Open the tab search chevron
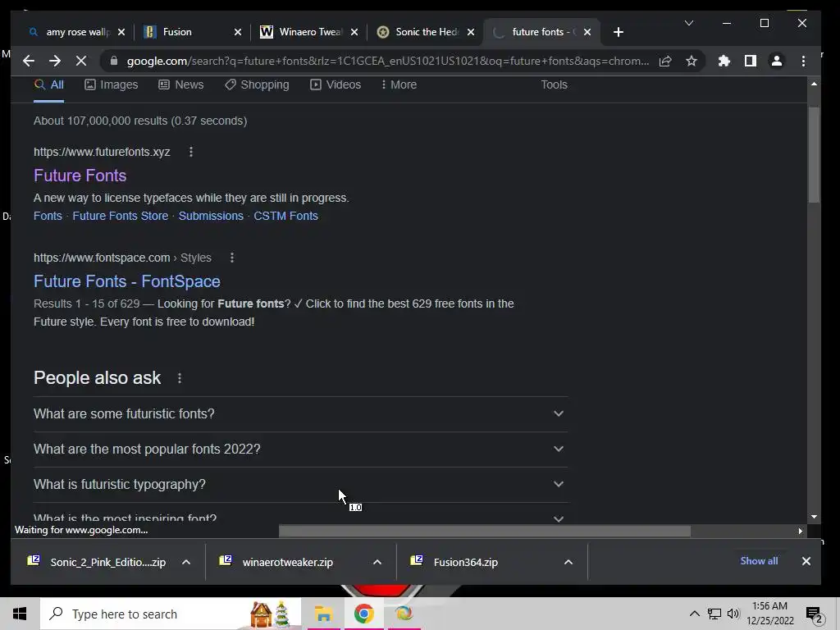 click(x=689, y=23)
